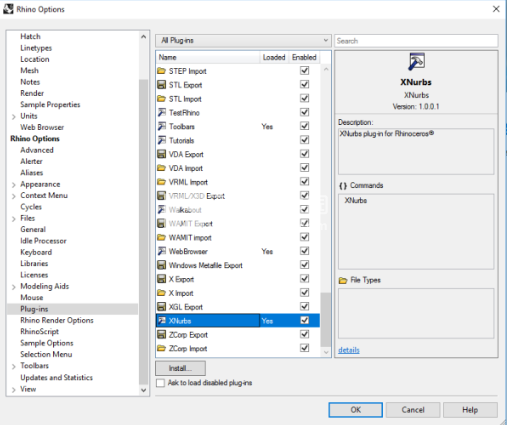The height and width of the screenshot is (425, 507).
Task: Click the Walkabout plug-in icon
Action: coord(161,210)
